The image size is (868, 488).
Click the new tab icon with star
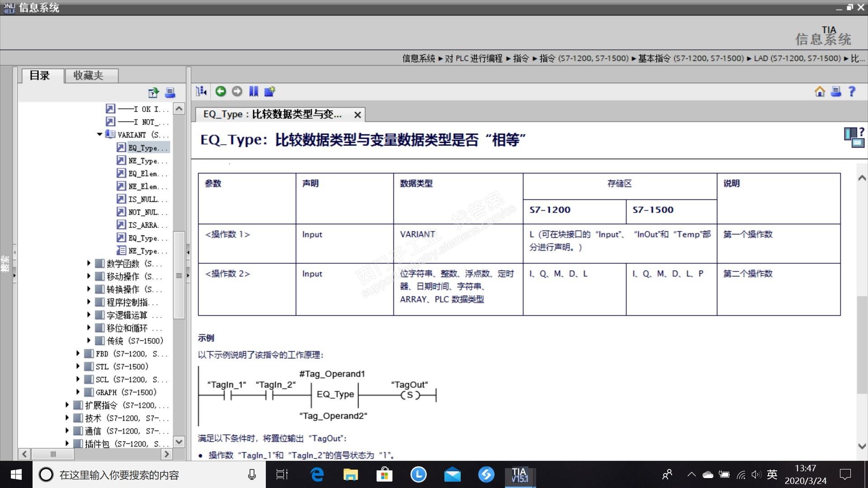270,92
